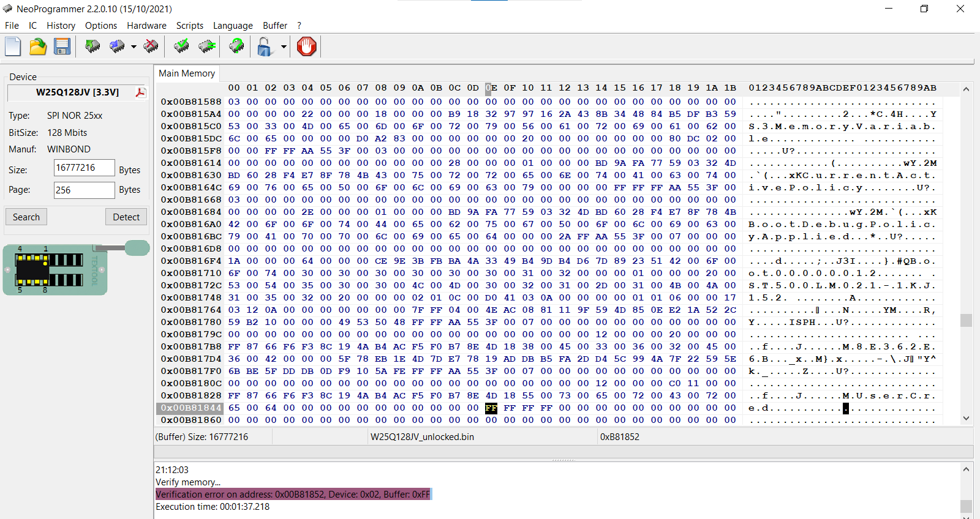Read the IC with the green-arrow chip icon
The height and width of the screenshot is (519, 980).
pyautogui.click(x=92, y=47)
